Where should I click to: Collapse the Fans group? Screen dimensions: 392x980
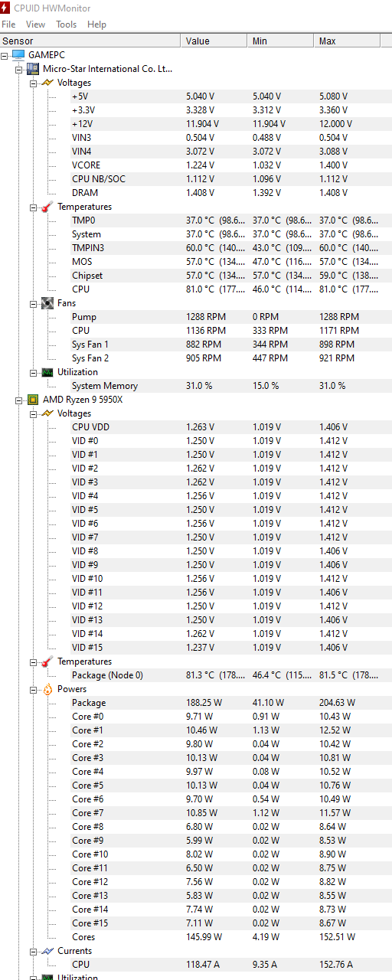point(33,303)
